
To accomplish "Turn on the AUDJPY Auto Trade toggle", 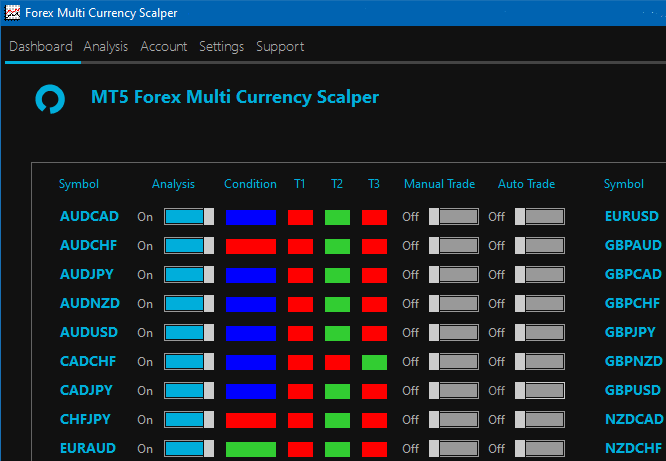I will pyautogui.click(x=540, y=274).
